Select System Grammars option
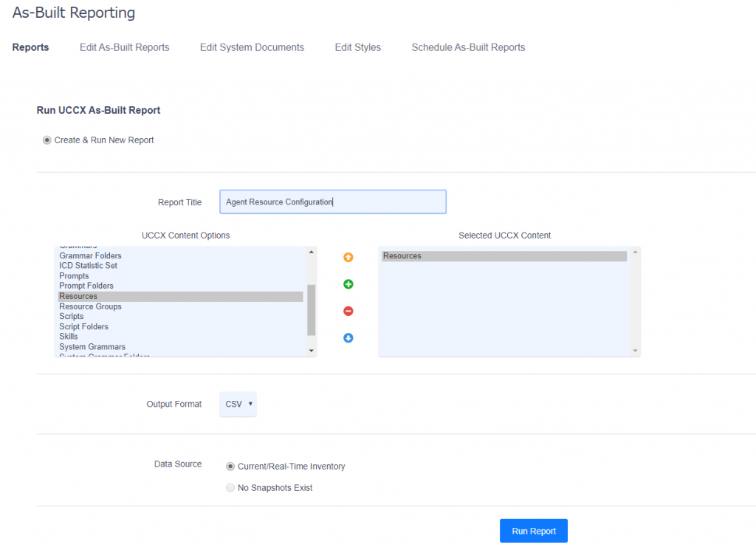Screen dimensions: 756x550 (181, 347)
